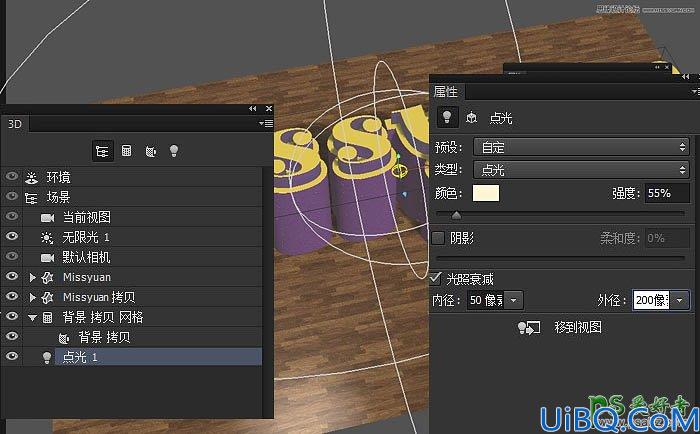
Task: Click the camera icon beside 当前视图
Action: (47, 217)
